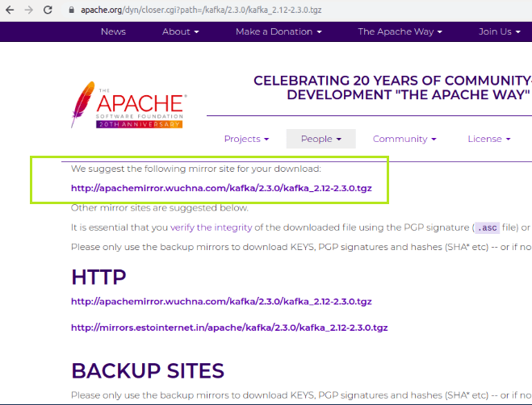The image size is (532, 405).
Task: Click the suggested wuchna mirror download link
Action: click(221, 188)
